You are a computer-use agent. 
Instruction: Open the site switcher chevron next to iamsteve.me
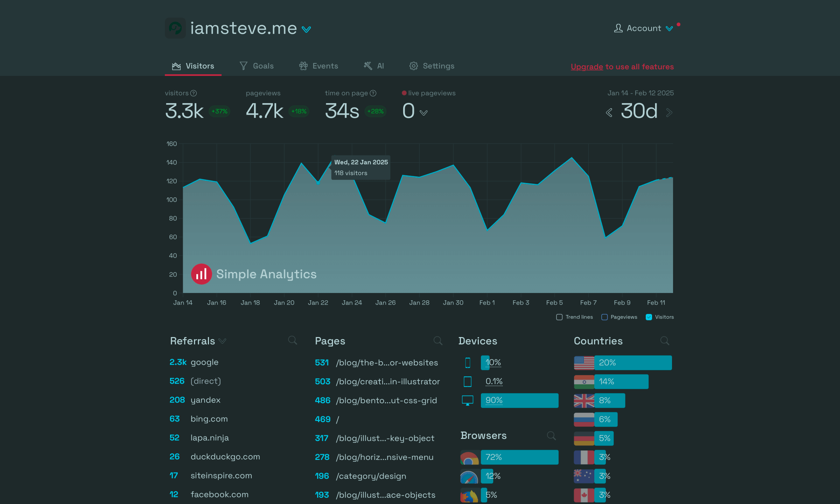click(306, 30)
